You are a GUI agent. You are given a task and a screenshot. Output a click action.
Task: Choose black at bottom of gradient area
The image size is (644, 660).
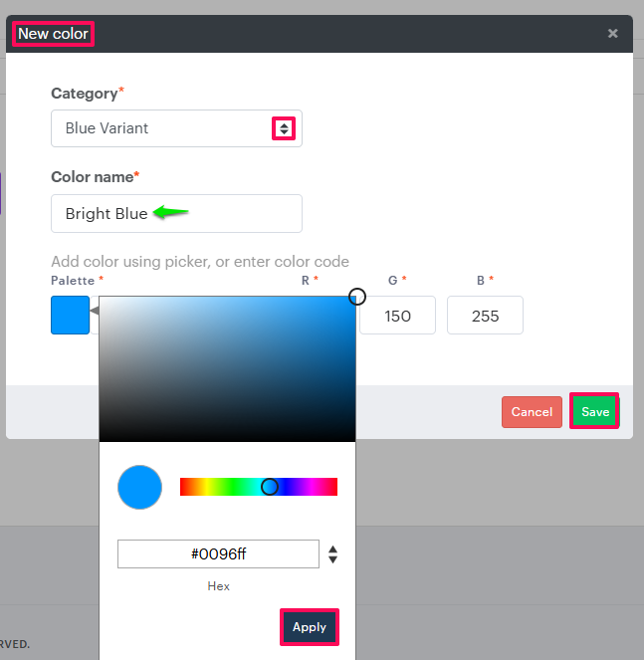(227, 438)
